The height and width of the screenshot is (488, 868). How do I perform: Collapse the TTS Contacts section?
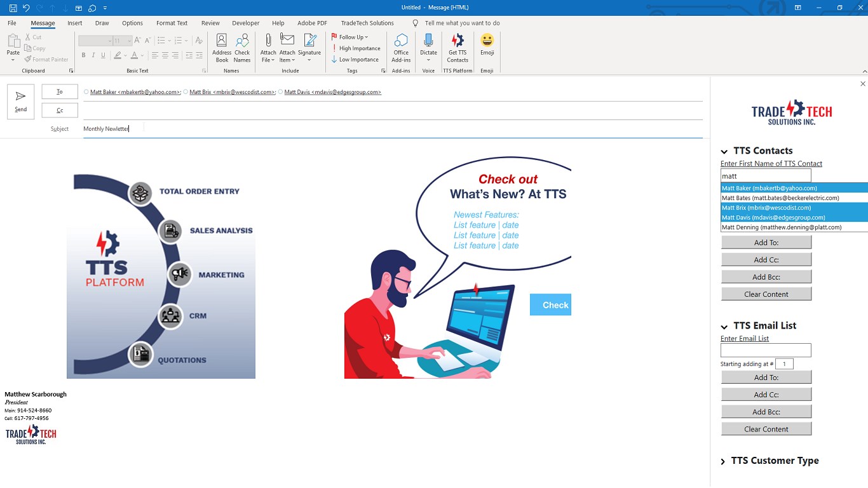(724, 151)
